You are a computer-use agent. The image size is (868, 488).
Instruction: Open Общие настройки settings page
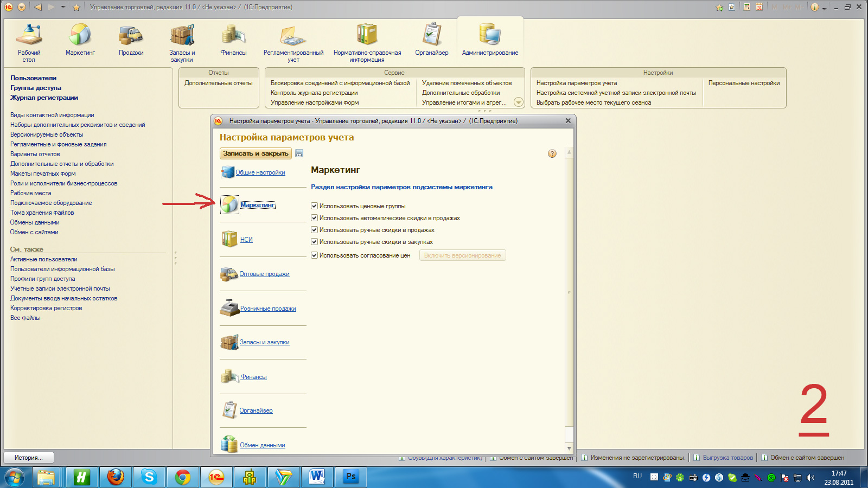(x=260, y=172)
